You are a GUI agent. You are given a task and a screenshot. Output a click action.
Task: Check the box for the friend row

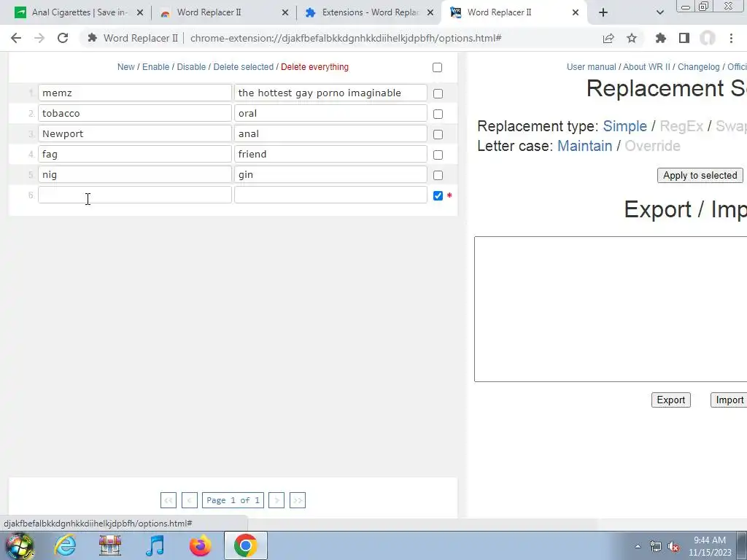[438, 155]
